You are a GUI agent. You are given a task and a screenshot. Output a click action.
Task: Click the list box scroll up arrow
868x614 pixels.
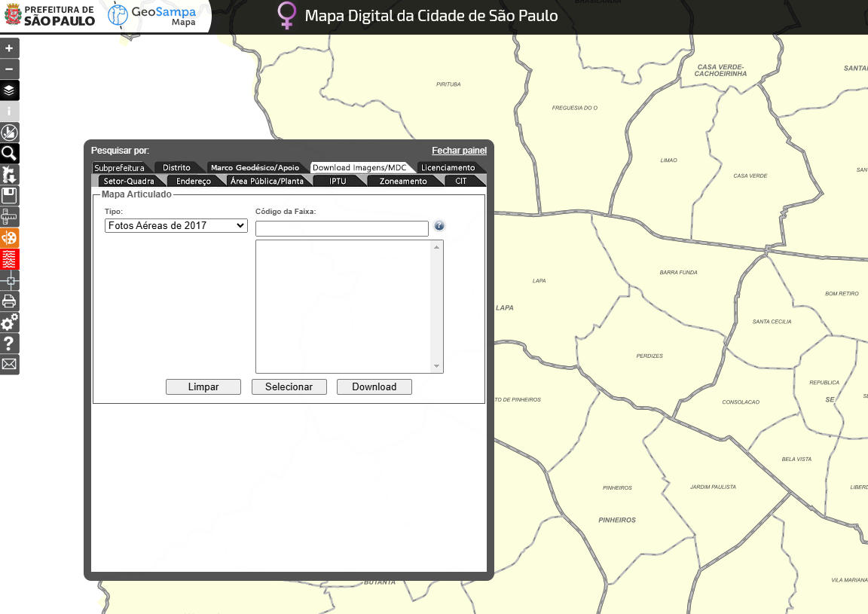click(437, 247)
